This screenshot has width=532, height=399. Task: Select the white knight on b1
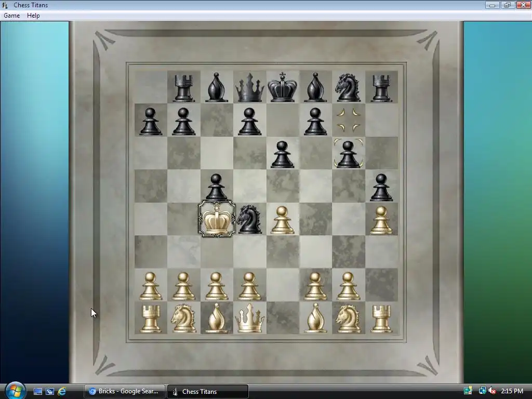click(x=183, y=318)
